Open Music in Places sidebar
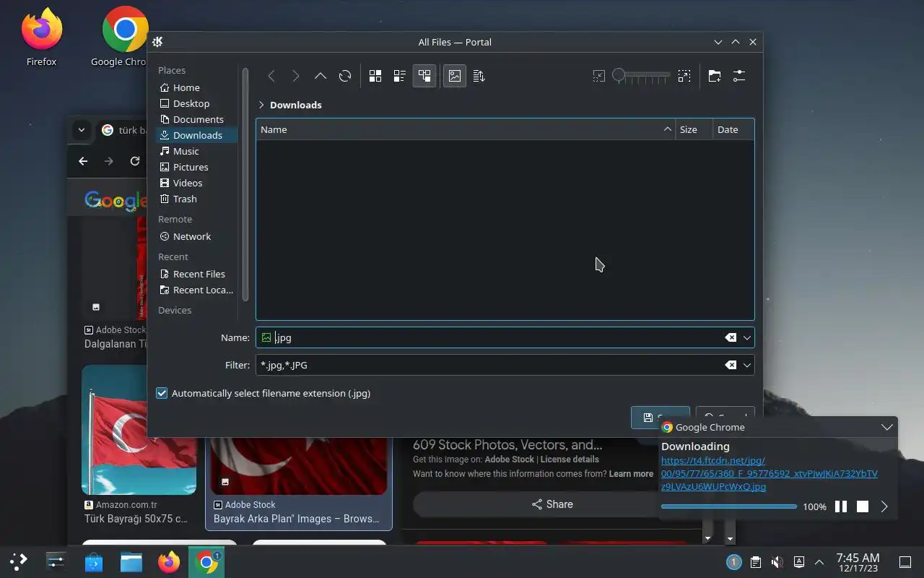Viewport: 924px width, 578px height. [x=196, y=151]
